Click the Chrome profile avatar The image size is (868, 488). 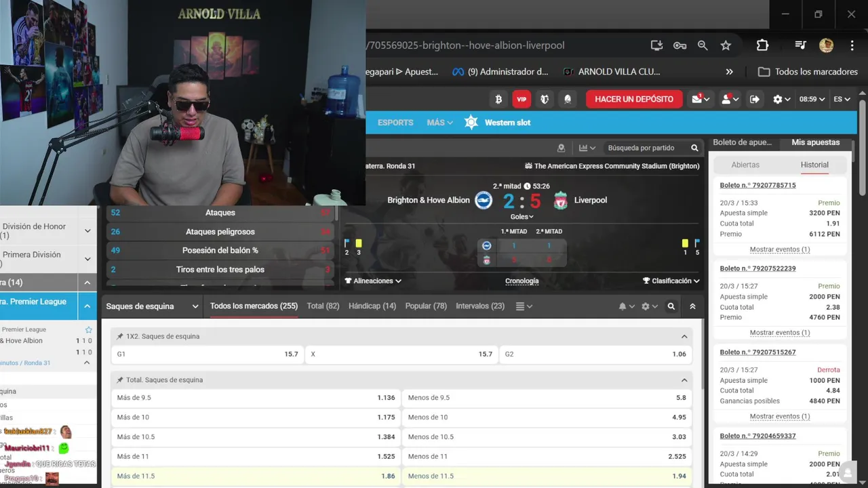click(x=826, y=45)
